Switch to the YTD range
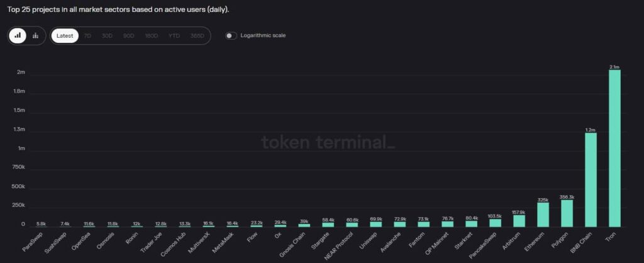The image size is (644, 263). pyautogui.click(x=174, y=36)
